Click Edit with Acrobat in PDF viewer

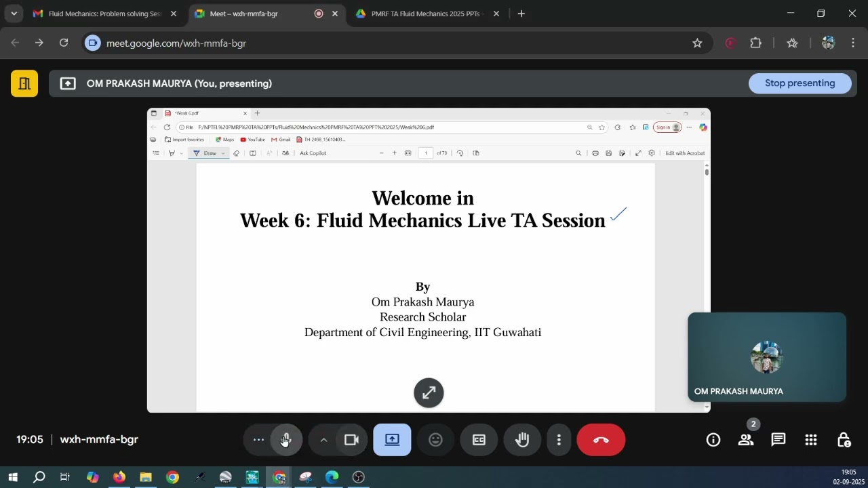tap(685, 153)
